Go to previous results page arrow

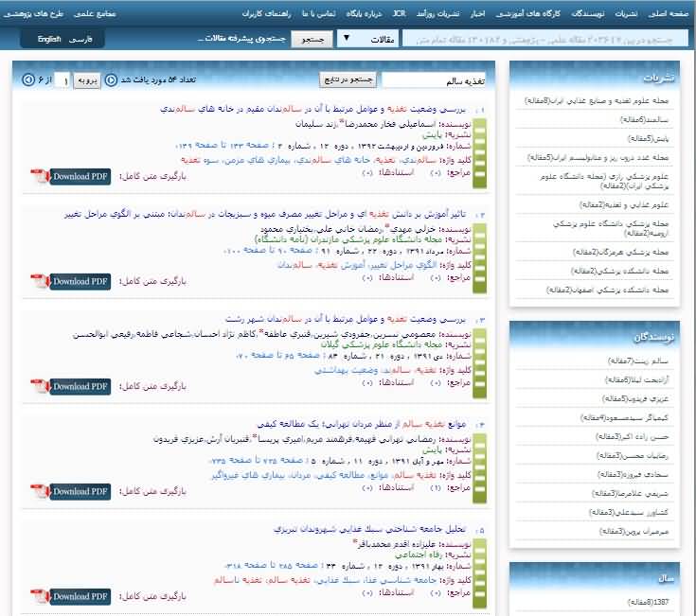(111, 79)
